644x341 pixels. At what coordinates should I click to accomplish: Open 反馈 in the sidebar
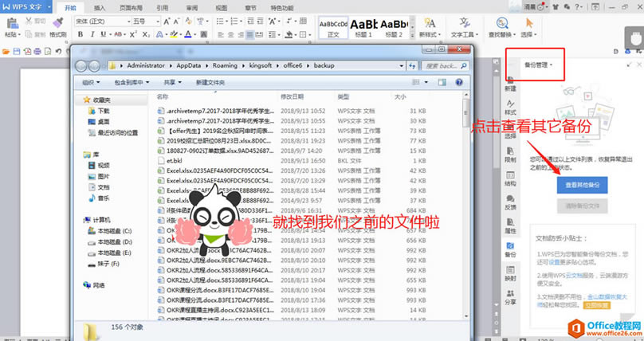pos(511,202)
